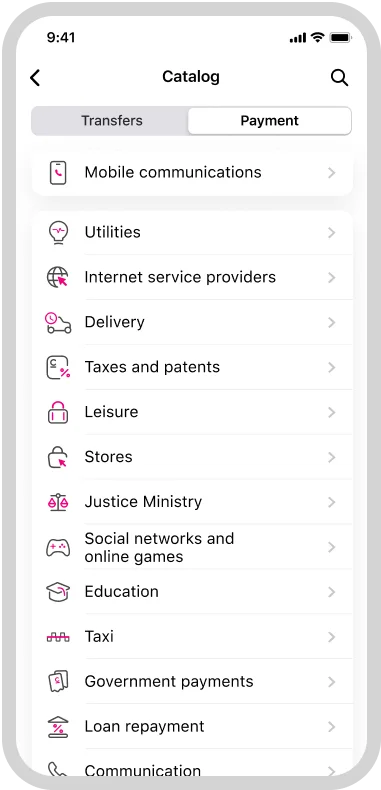Image resolution: width=381 pixels, height=790 pixels.
Task: Tap the Mobile communications phone icon
Action: coord(58,173)
